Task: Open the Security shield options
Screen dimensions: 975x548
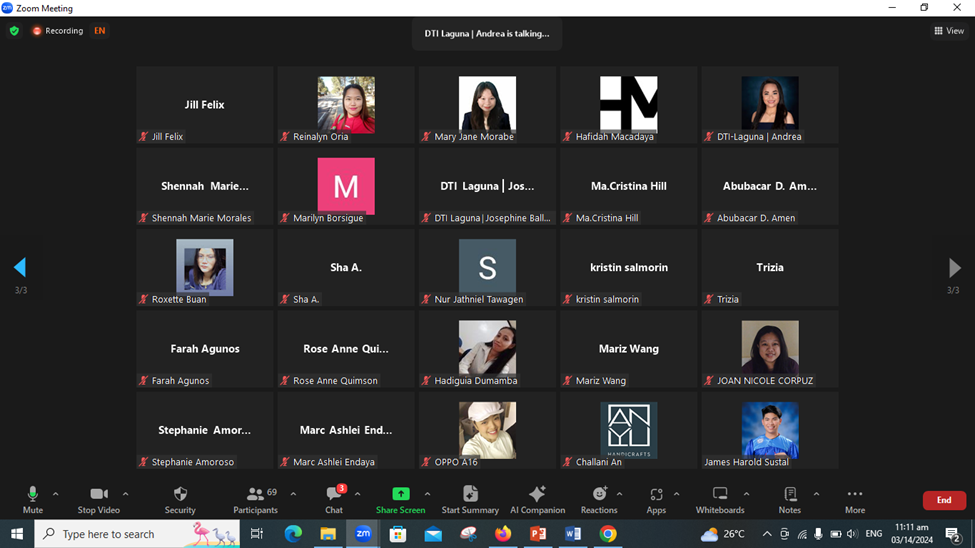Action: [180, 498]
